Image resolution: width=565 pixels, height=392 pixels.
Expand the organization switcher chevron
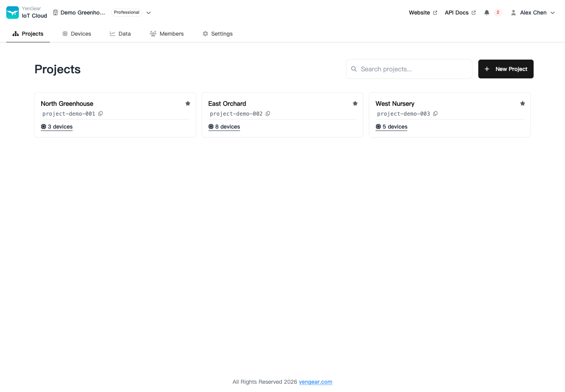pyautogui.click(x=149, y=13)
